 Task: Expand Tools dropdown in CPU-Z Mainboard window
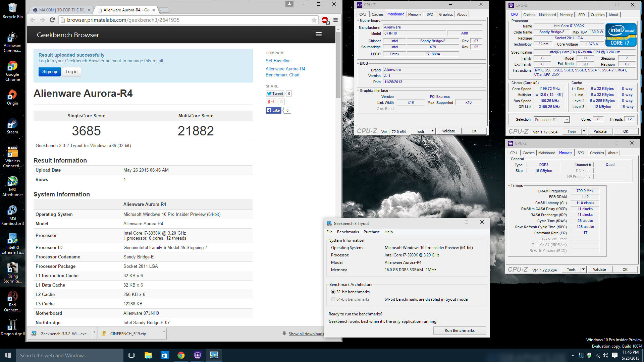[x=432, y=131]
